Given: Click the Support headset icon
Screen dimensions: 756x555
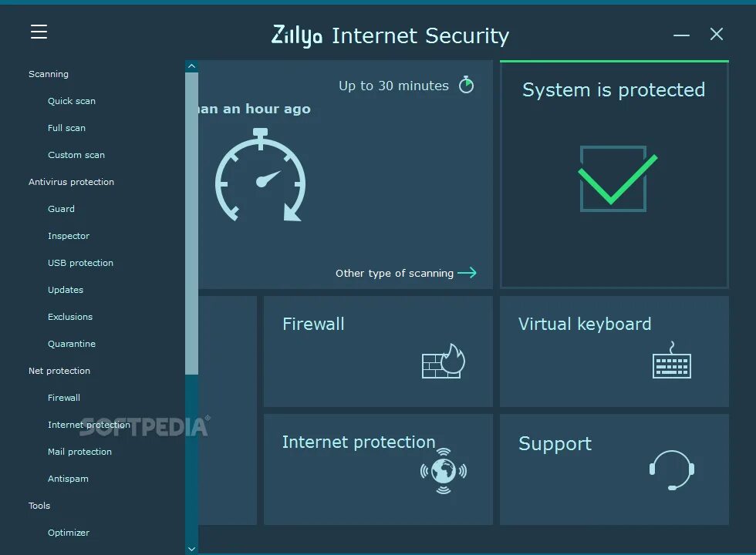Looking at the screenshot, I should click(x=671, y=469).
